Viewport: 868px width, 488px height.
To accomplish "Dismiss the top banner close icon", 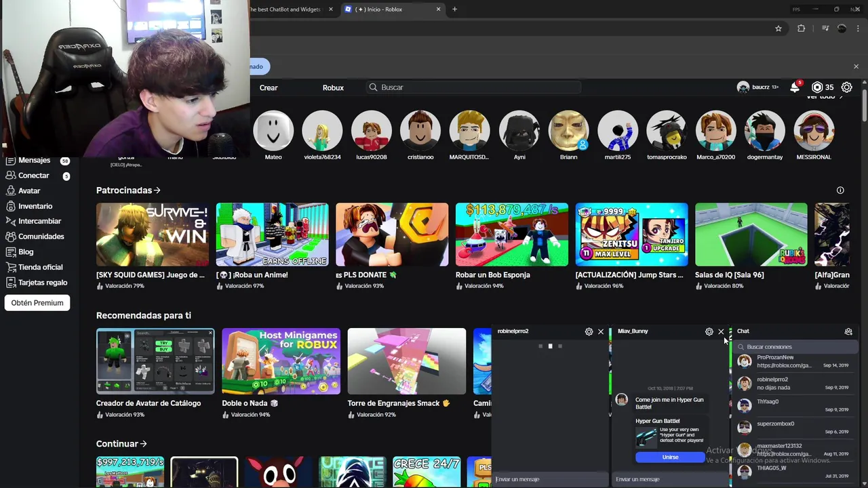I will pos(856,66).
